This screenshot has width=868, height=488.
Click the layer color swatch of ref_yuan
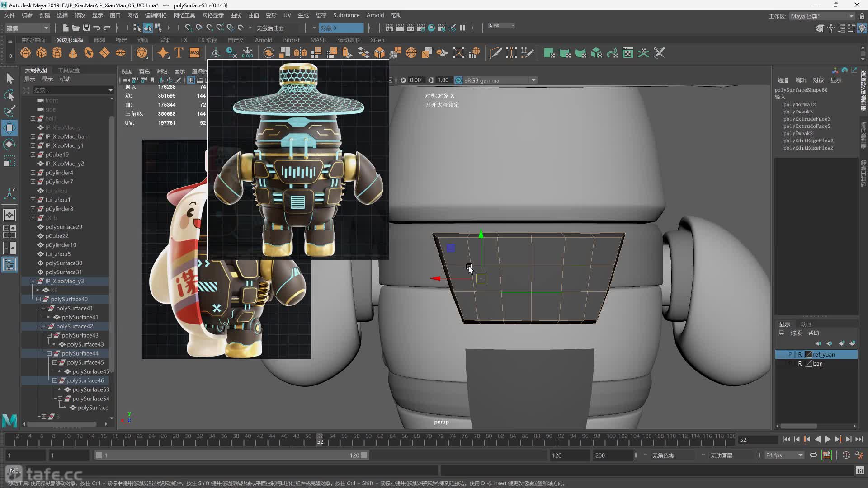[809, 354]
